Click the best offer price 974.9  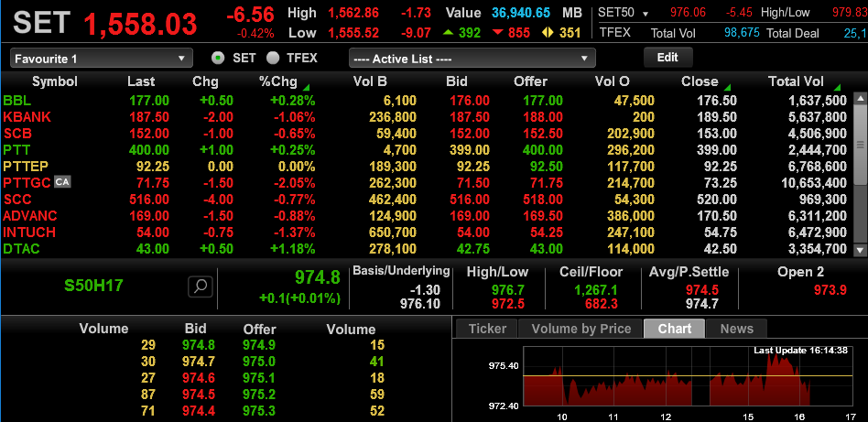coord(259,345)
